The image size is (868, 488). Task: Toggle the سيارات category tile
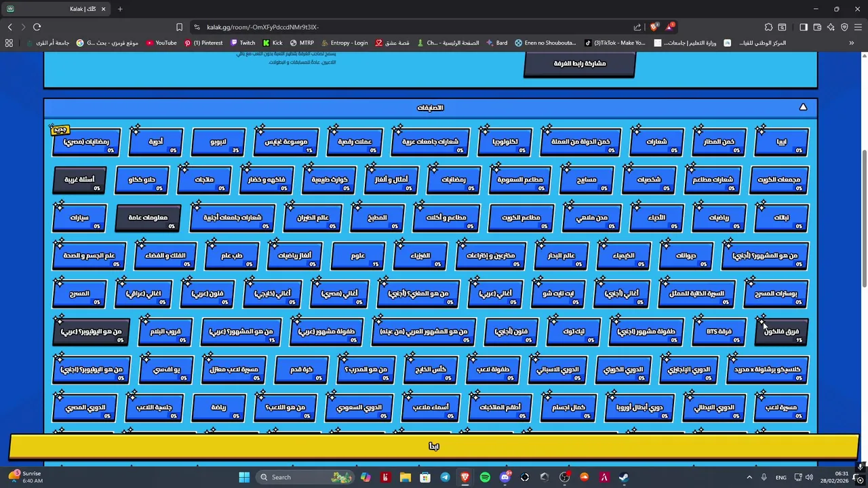(80, 218)
